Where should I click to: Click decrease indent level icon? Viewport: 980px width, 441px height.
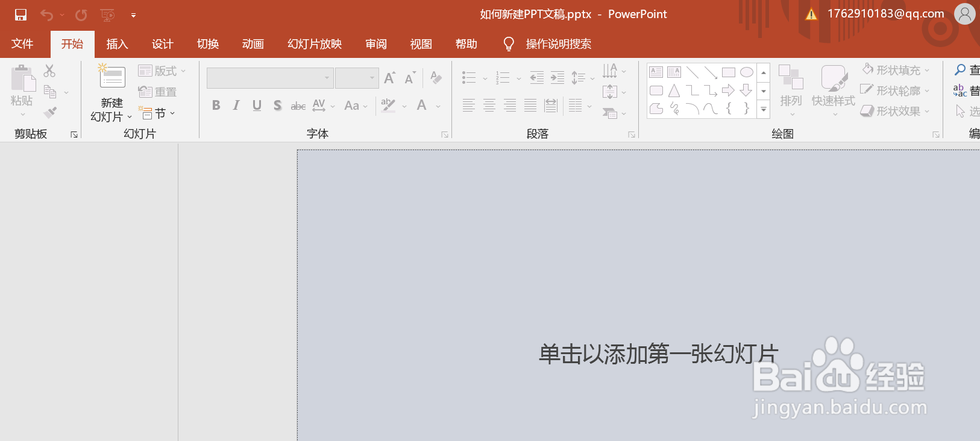(x=536, y=77)
